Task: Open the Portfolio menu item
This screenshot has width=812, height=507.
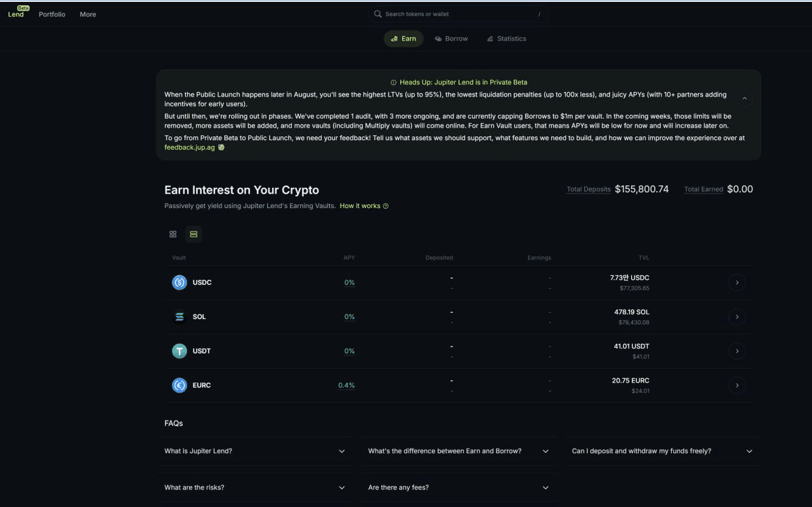Action: click(52, 14)
